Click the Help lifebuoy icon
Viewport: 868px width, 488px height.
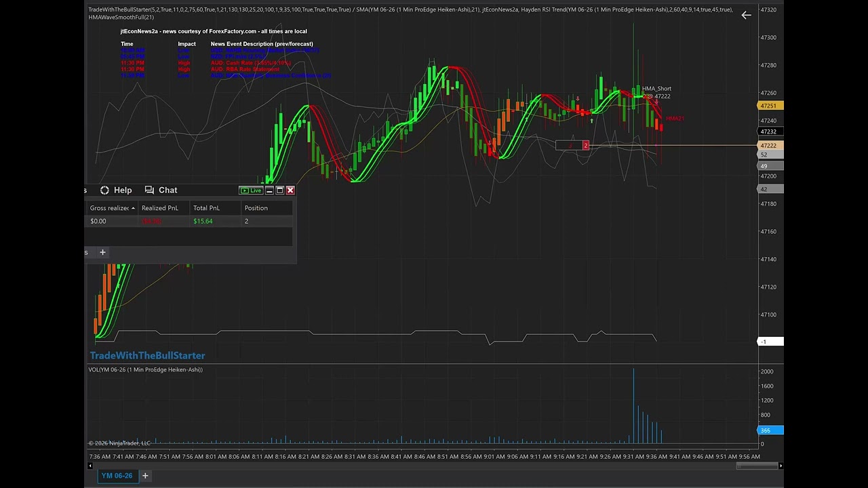tap(104, 190)
